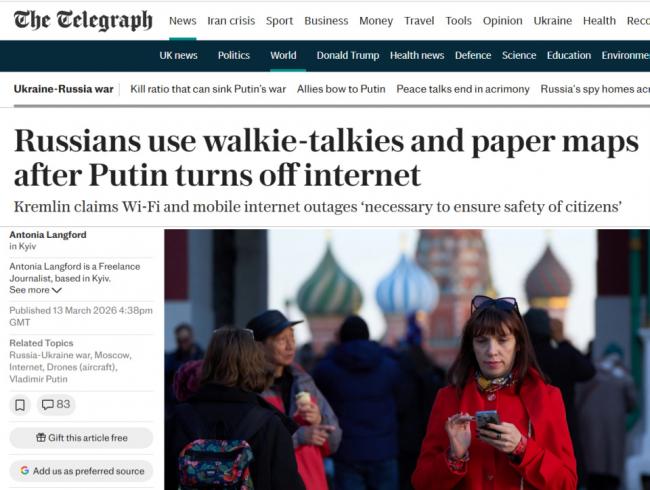This screenshot has height=490, width=650.
Task: Open the Drones (aircraft) topic link
Action: pos(82,367)
